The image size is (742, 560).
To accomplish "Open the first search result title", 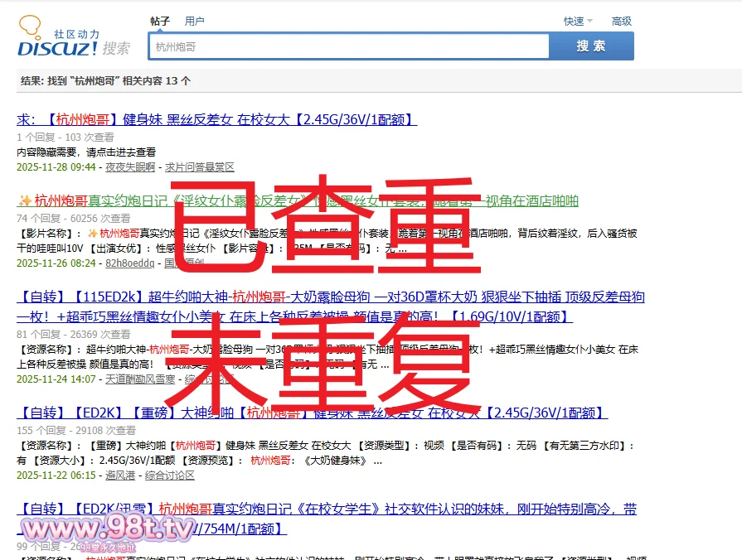I will tap(216, 120).
